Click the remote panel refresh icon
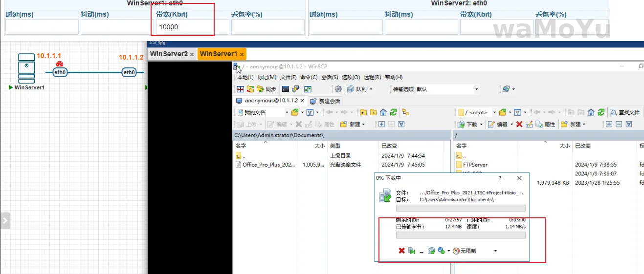Image resolution: width=644 pixels, height=274 pixels. (600, 112)
